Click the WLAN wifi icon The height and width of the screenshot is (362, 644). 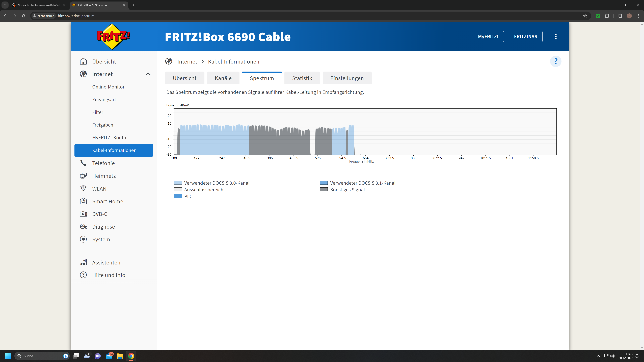click(83, 189)
